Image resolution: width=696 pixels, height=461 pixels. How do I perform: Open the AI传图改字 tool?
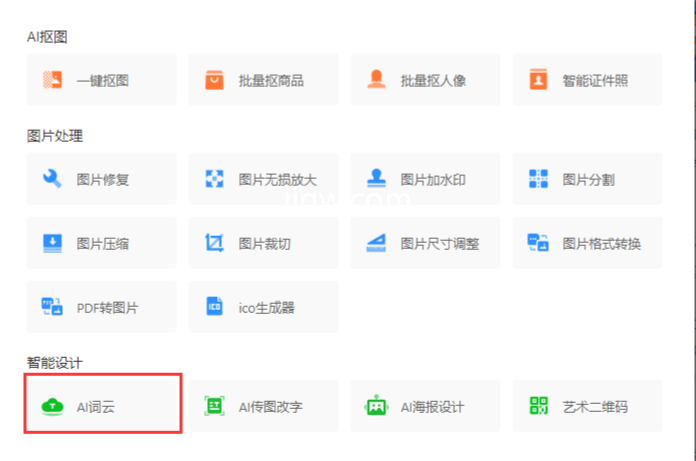click(x=263, y=406)
